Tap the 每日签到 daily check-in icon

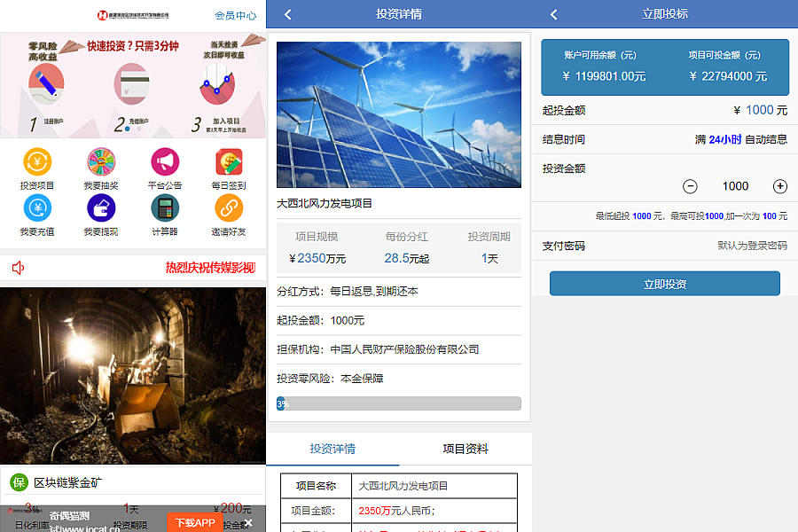coord(229,162)
